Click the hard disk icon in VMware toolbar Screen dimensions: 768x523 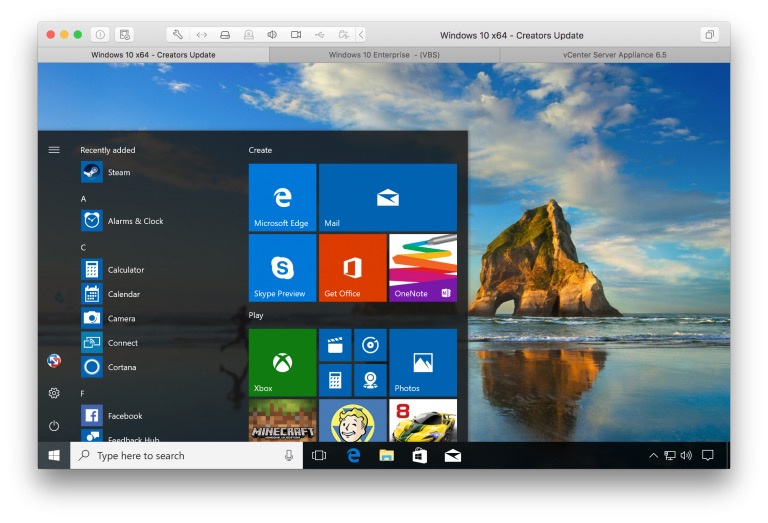[225, 35]
